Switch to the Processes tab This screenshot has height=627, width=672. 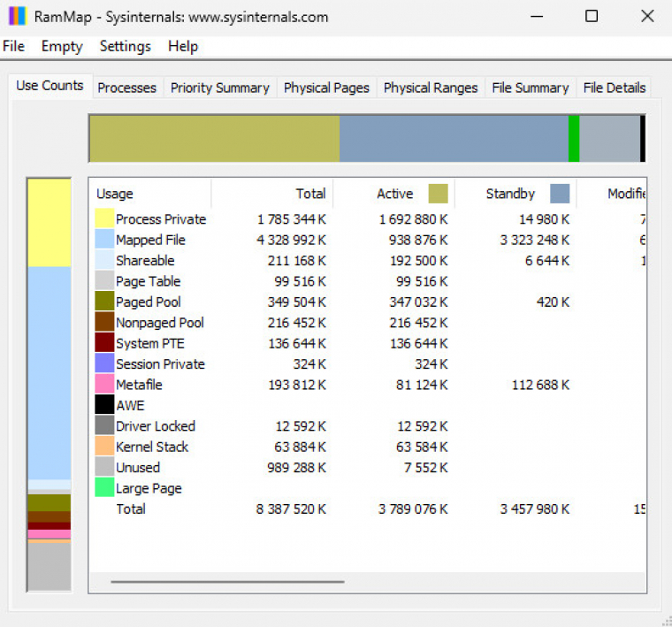pos(126,88)
